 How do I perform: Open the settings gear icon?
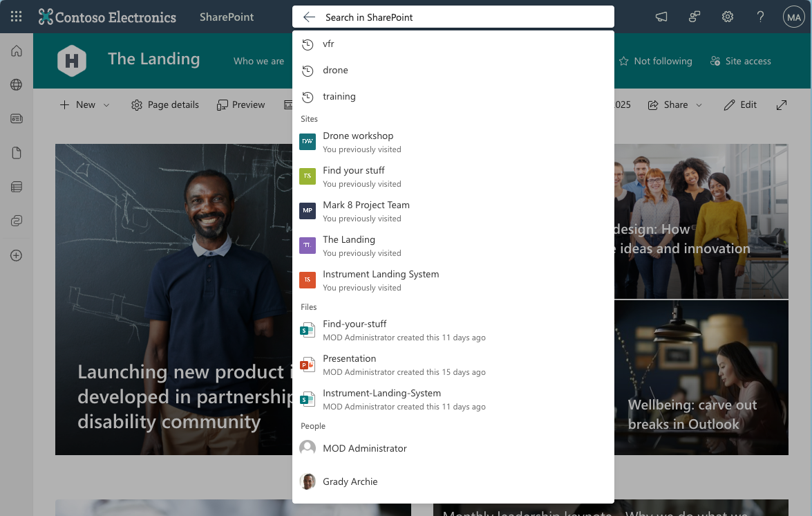coord(728,17)
